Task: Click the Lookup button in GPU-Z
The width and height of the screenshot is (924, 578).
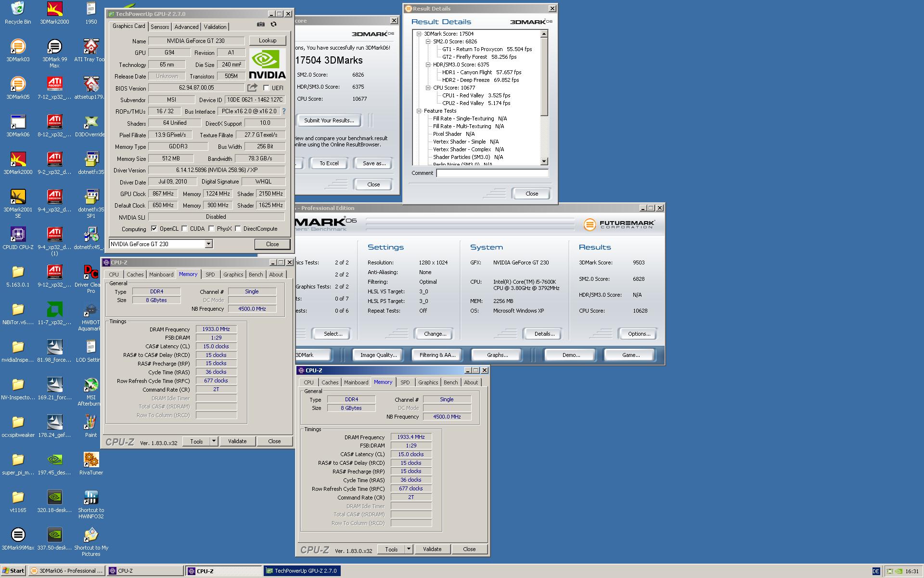Action: pos(268,40)
